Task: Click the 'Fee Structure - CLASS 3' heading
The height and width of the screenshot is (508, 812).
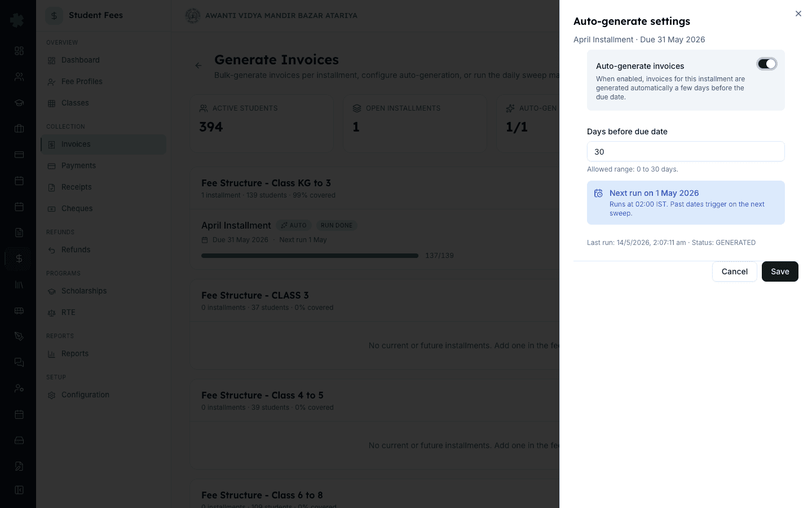Action: pyautogui.click(x=255, y=295)
